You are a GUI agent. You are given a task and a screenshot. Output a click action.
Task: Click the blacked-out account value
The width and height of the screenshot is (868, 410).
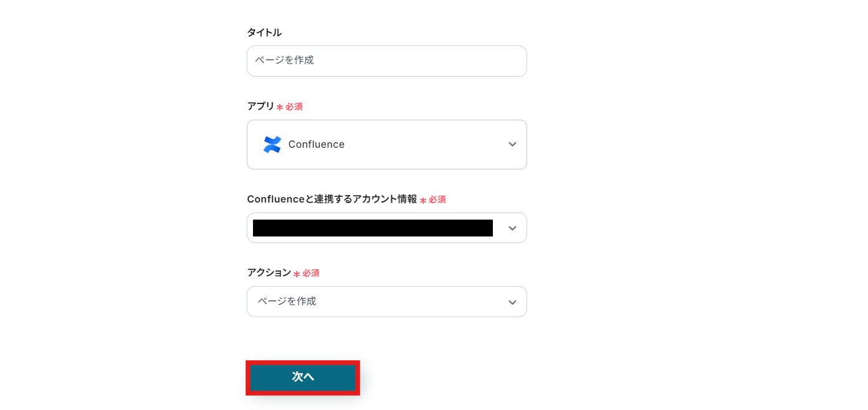coord(373,228)
